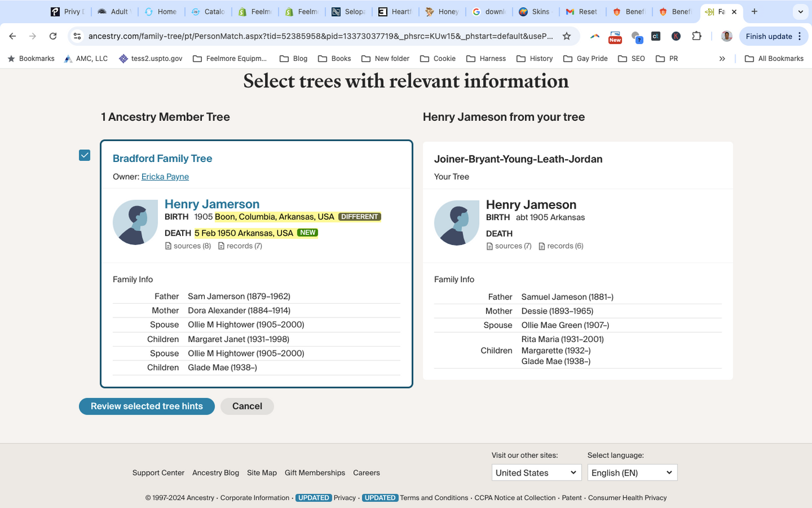
Task: Open the Support Center footer link
Action: (x=158, y=473)
